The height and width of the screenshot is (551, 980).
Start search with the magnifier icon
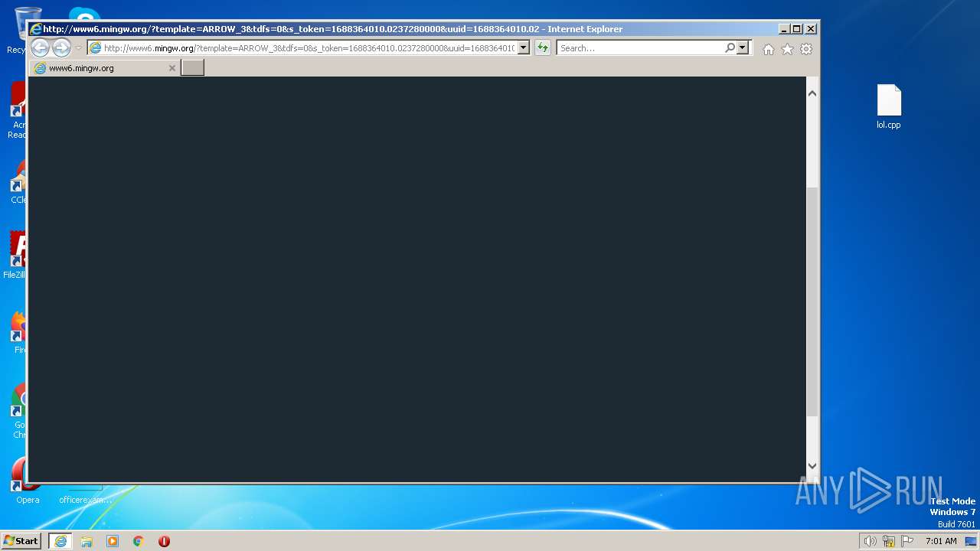[730, 47]
